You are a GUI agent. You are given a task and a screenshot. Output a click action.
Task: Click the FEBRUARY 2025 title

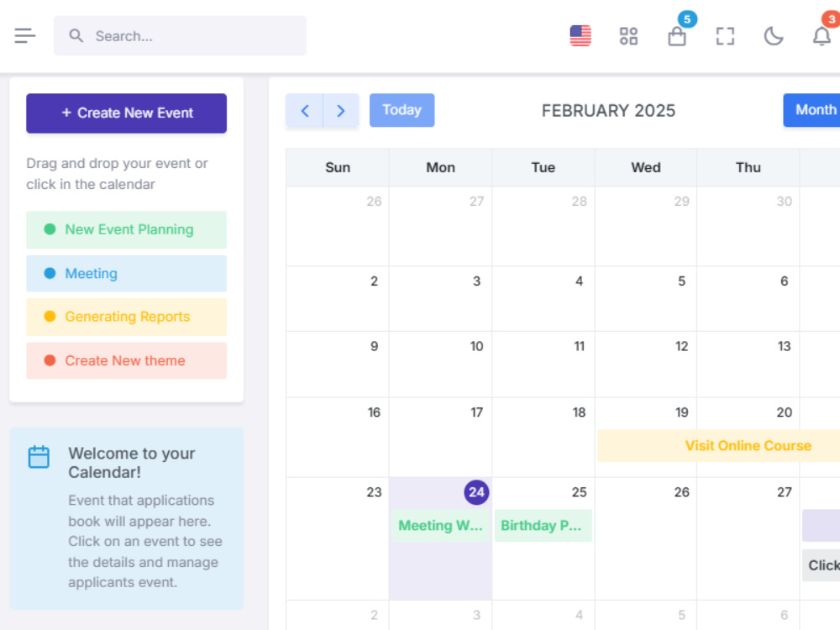point(608,110)
